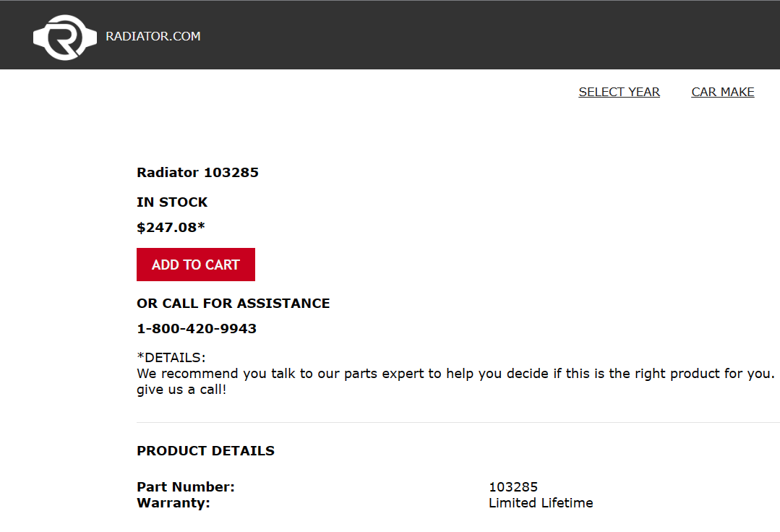Click the "give us a call!" text
The width and height of the screenshot is (780, 532).
pyautogui.click(x=181, y=390)
